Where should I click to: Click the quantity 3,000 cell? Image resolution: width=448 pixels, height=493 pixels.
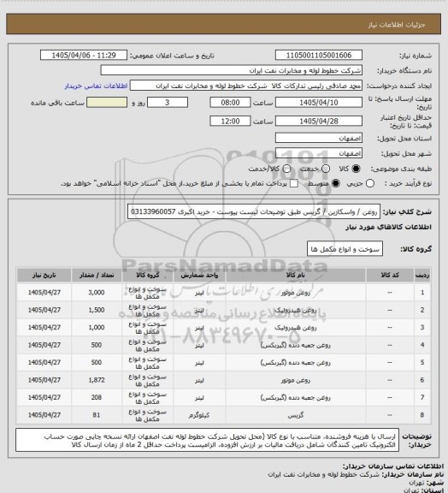tap(97, 293)
